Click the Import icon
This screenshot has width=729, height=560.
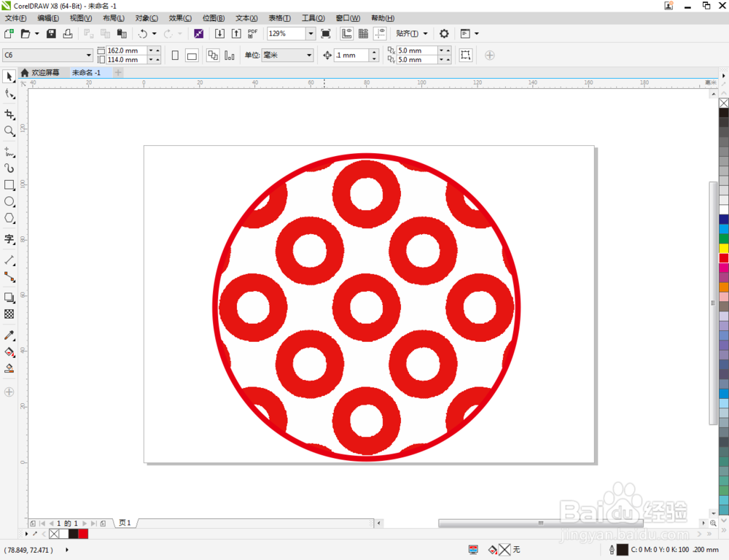coord(219,34)
